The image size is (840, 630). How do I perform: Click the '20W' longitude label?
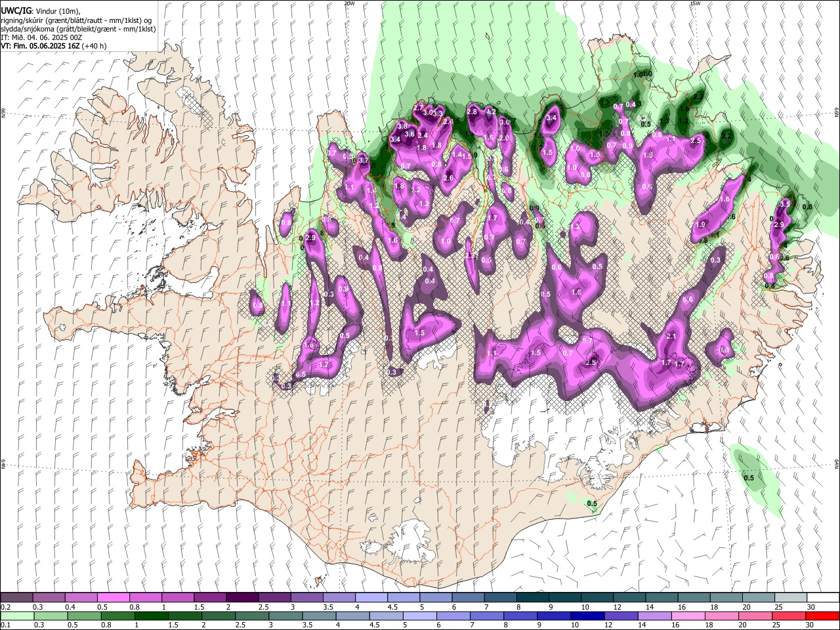pyautogui.click(x=350, y=3)
